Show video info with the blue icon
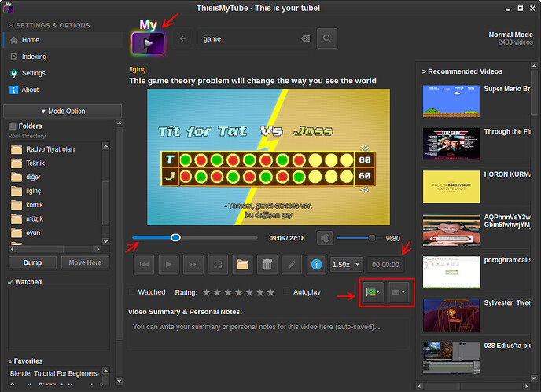Image resolution: width=541 pixels, height=392 pixels. [x=316, y=265]
